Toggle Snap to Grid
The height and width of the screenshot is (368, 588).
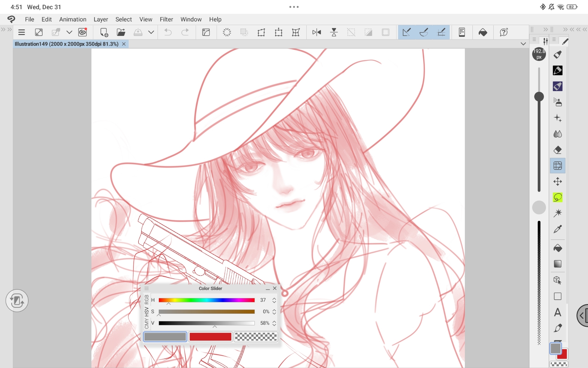pos(441,32)
